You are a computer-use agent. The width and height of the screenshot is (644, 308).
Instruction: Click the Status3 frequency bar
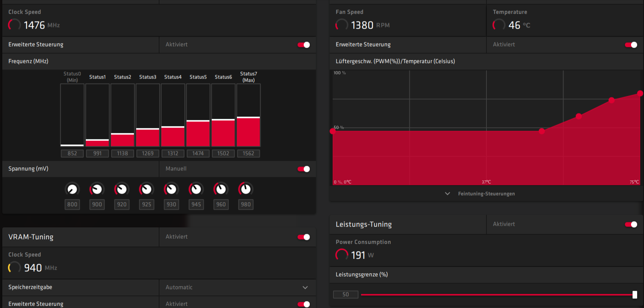click(148, 115)
